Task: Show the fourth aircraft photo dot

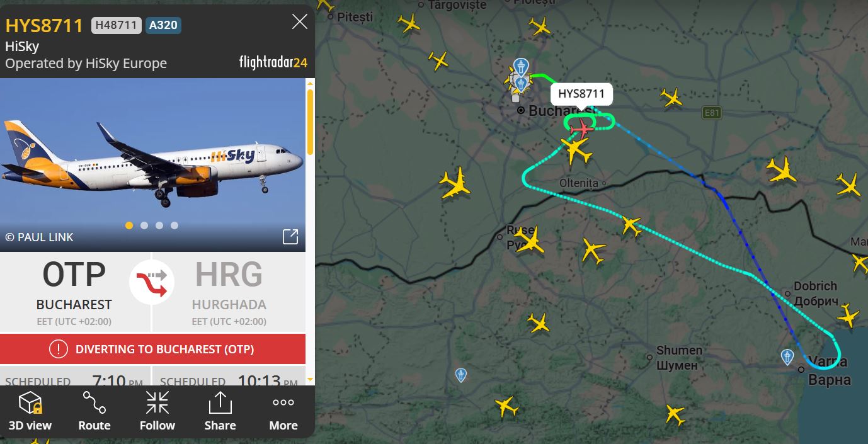Action: pyautogui.click(x=174, y=225)
